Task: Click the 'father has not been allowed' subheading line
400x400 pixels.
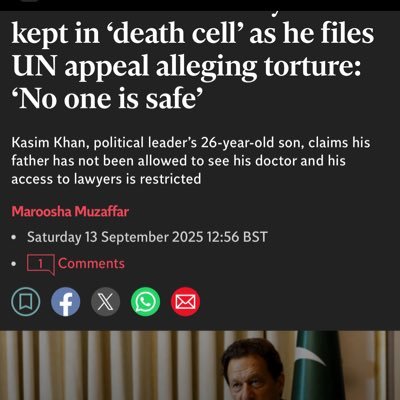Action: [178, 161]
